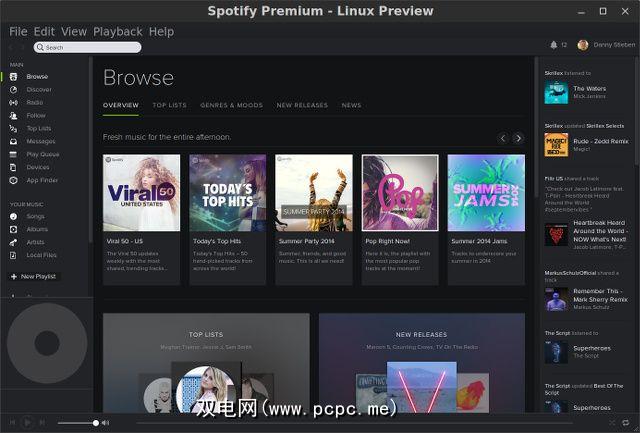This screenshot has height=433, width=640.
Task: Open the Messages inbox icon
Action: 13,142
